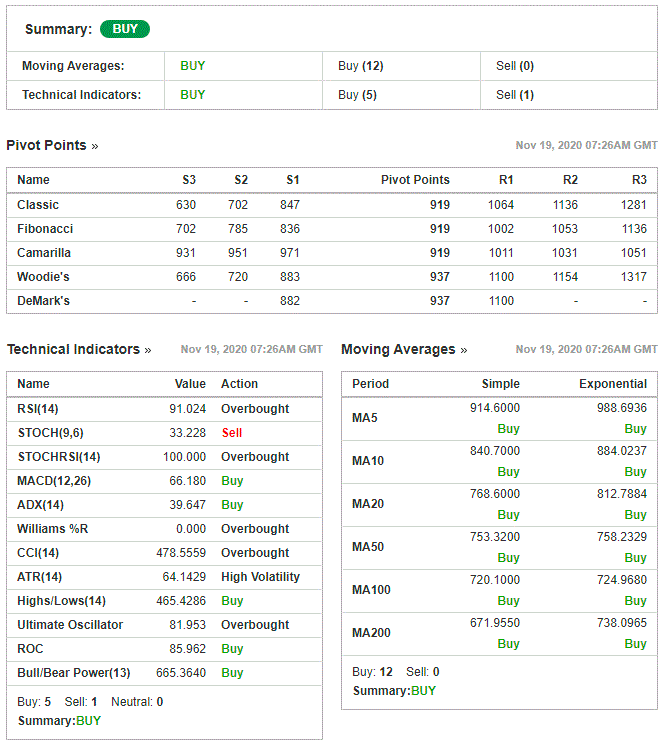This screenshot has height=745, width=665.
Task: Select the MA50 period row label
Action: pyautogui.click(x=368, y=547)
